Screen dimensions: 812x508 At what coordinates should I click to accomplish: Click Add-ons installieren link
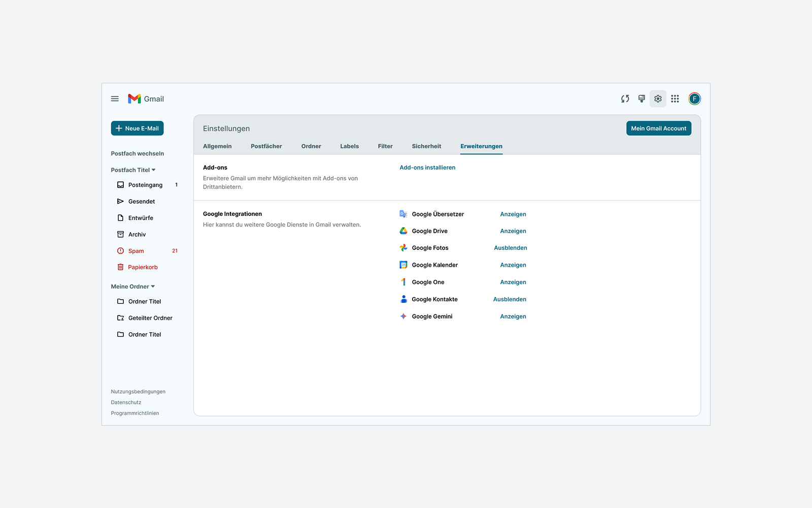point(427,168)
